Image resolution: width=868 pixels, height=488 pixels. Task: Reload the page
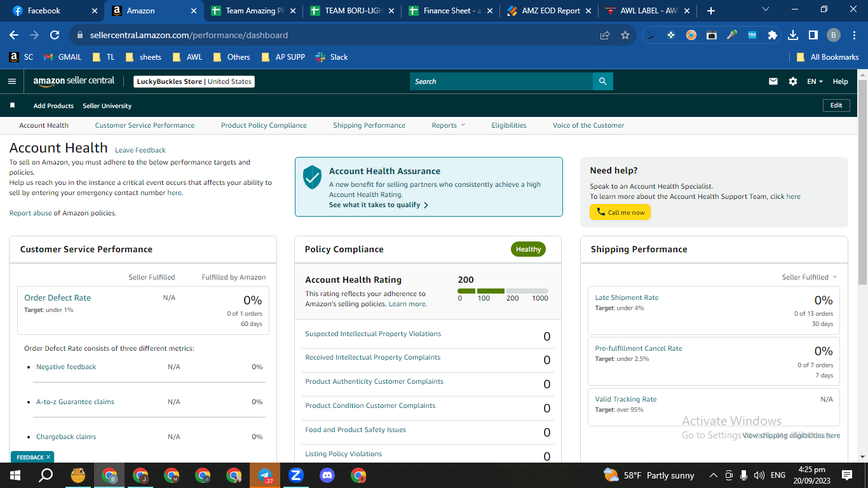click(55, 35)
